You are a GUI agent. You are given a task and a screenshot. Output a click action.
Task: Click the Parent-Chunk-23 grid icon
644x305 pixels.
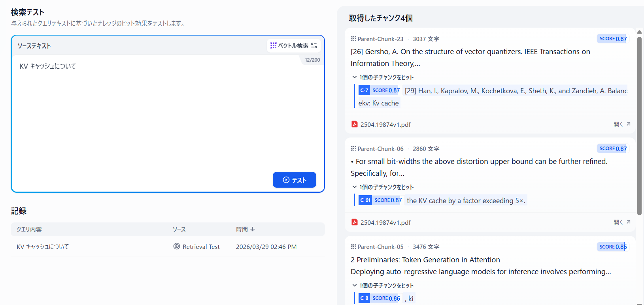click(x=353, y=39)
